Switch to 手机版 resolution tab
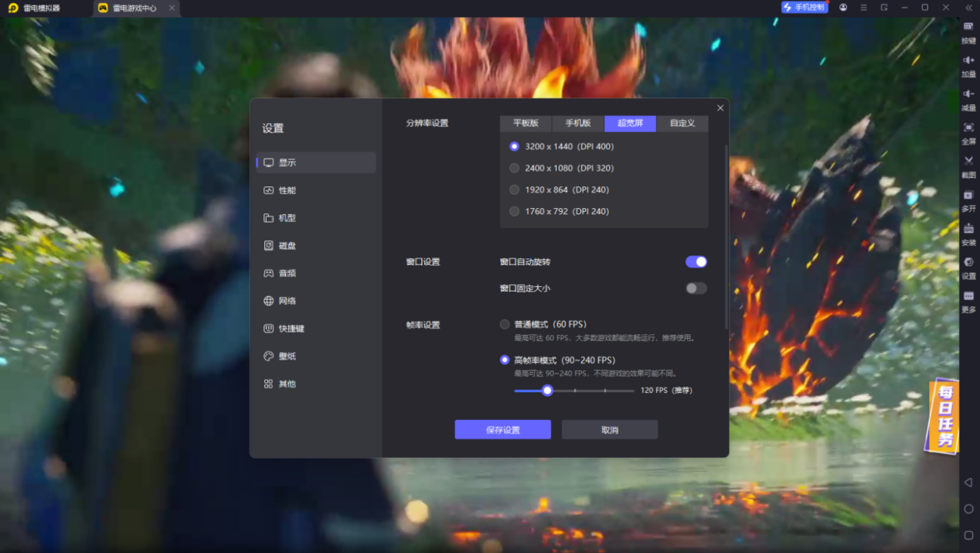Screen dimensions: 980x553 578,123
